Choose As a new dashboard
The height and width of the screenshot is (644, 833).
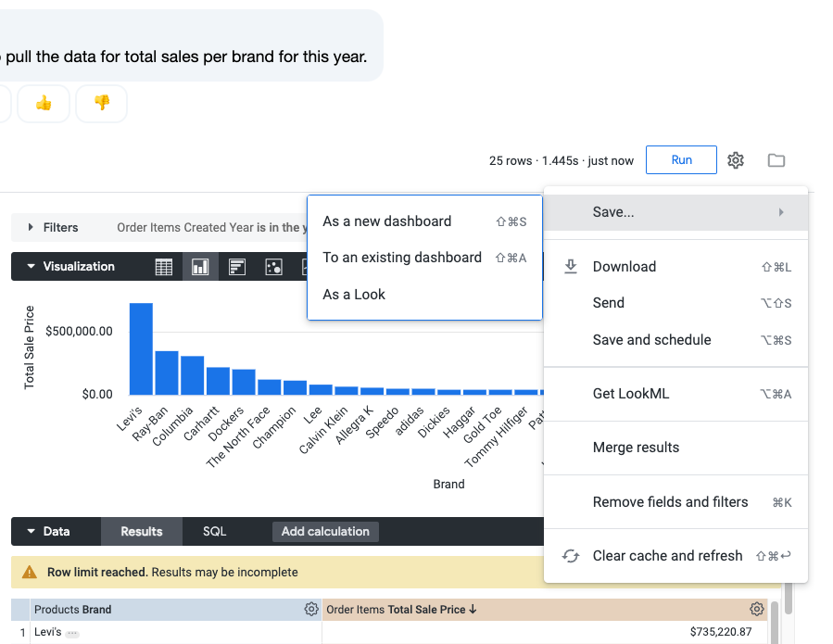coord(424,221)
